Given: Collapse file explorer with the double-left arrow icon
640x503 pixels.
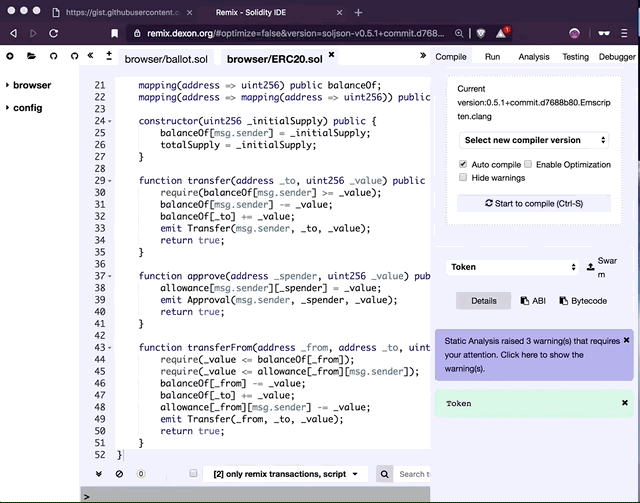Looking at the screenshot, I should point(91,56).
